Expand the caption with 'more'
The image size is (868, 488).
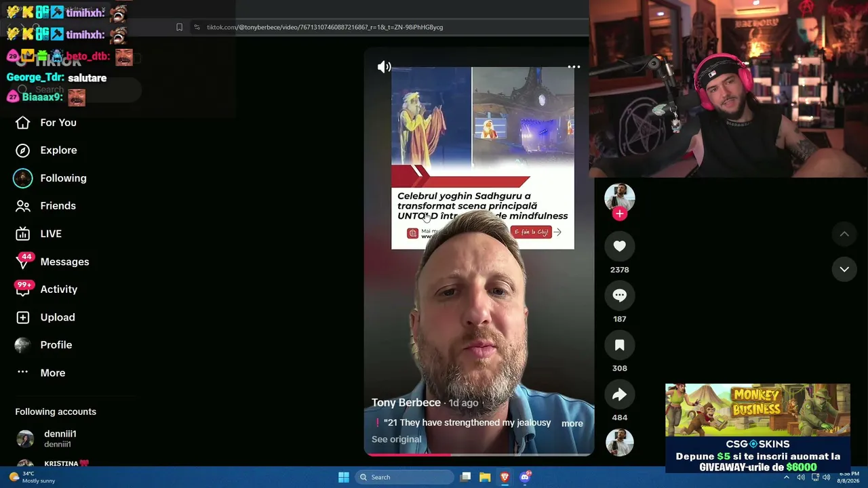pyautogui.click(x=572, y=424)
